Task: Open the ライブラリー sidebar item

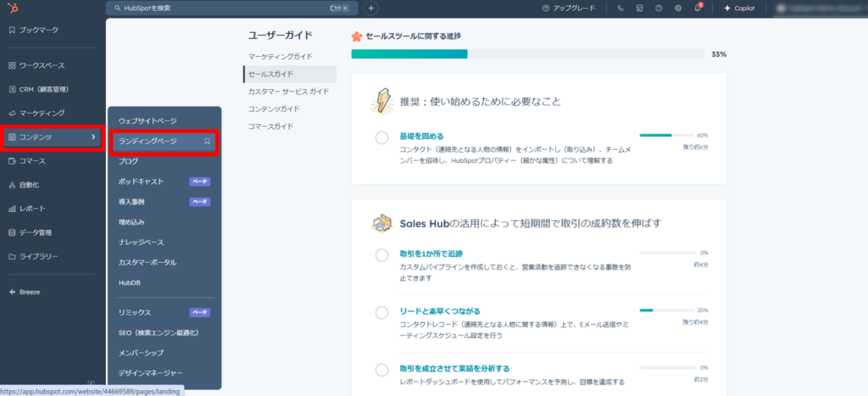Action: point(33,257)
